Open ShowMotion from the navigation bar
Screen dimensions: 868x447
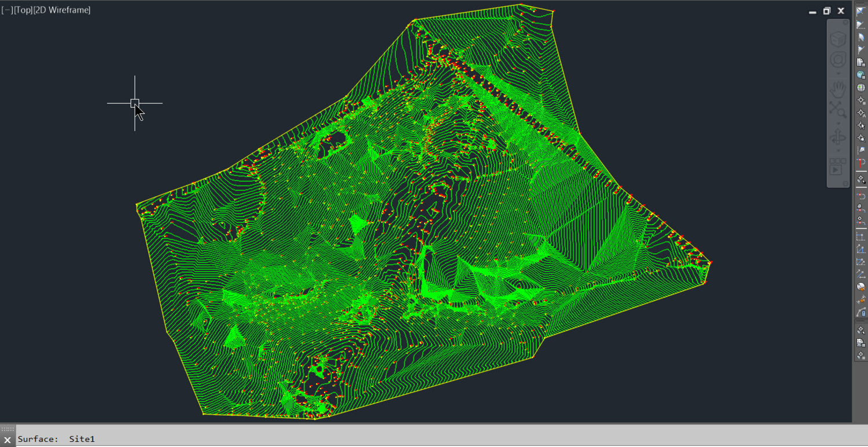click(837, 167)
